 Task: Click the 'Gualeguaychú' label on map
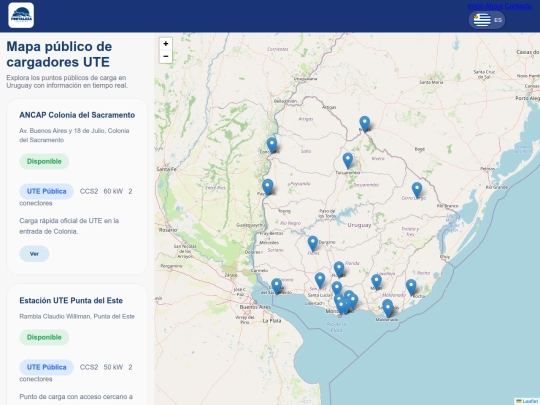pos(250,225)
